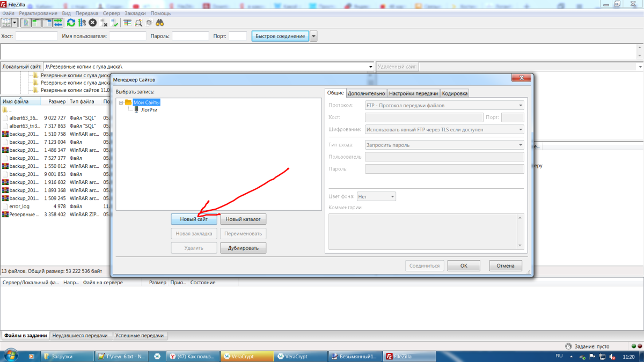Open the Протокол dropdown in Site Manager
Image resolution: width=644 pixels, height=362 pixels.
[x=519, y=105]
